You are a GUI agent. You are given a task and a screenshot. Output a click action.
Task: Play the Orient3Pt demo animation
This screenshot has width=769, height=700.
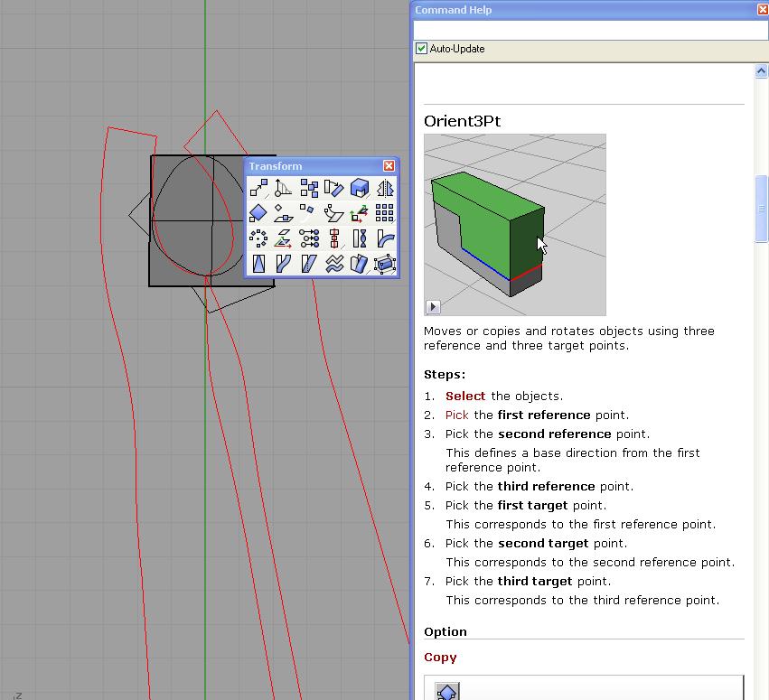[x=433, y=307]
